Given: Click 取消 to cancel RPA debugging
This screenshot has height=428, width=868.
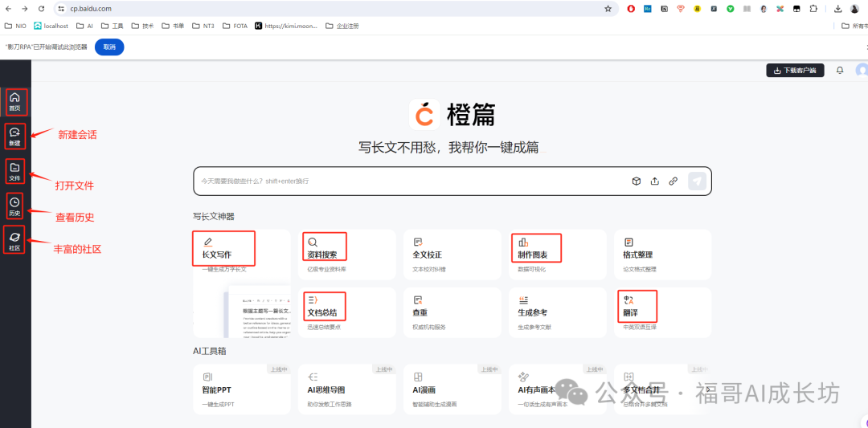Looking at the screenshot, I should point(109,47).
